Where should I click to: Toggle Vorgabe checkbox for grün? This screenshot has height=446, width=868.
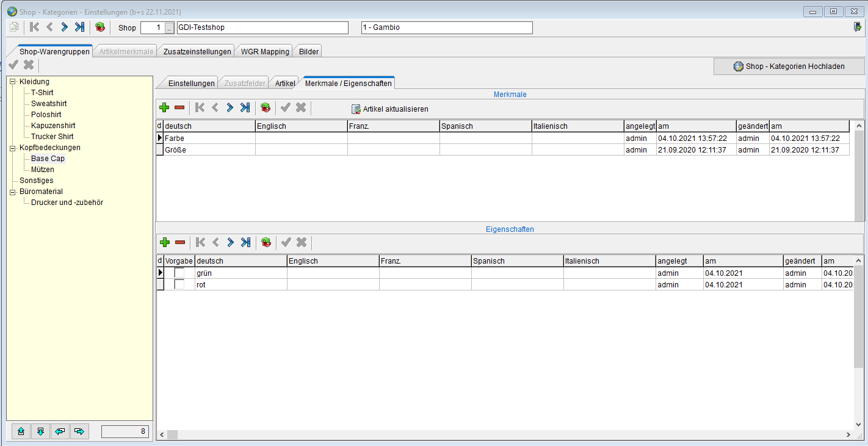coord(179,273)
